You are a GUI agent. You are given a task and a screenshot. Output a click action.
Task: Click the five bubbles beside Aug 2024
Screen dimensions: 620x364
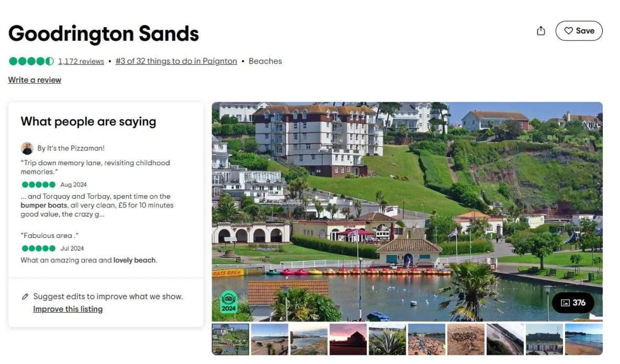click(x=38, y=184)
